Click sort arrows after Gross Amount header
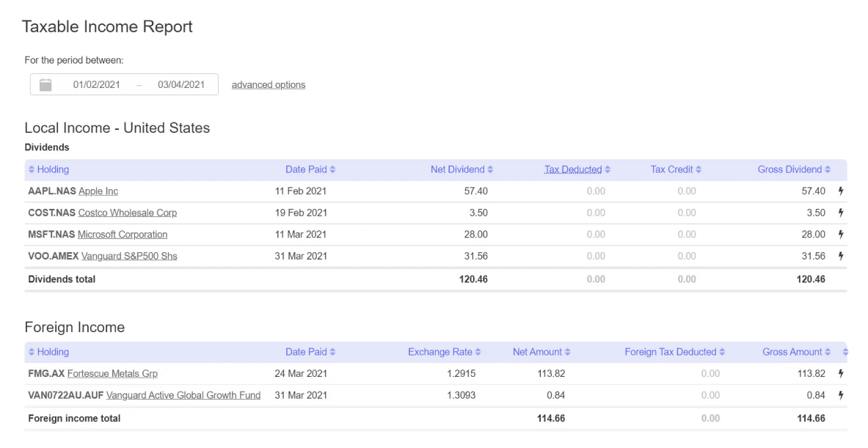Screen dimensions: 868x448 pyautogui.click(x=845, y=352)
